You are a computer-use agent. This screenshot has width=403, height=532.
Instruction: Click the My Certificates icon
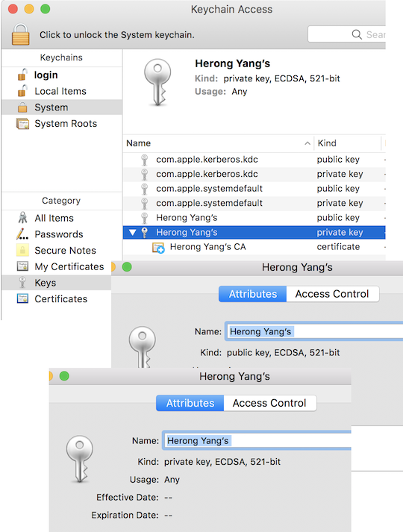(x=22, y=266)
